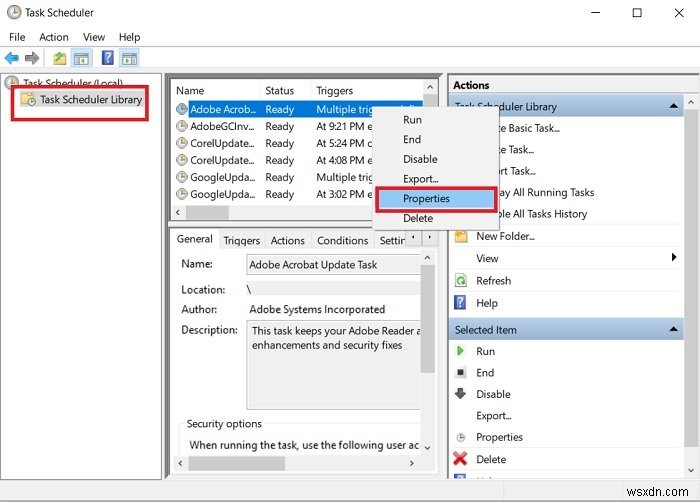The width and height of the screenshot is (700, 502).
Task: Open the File menu
Action: 17,37
